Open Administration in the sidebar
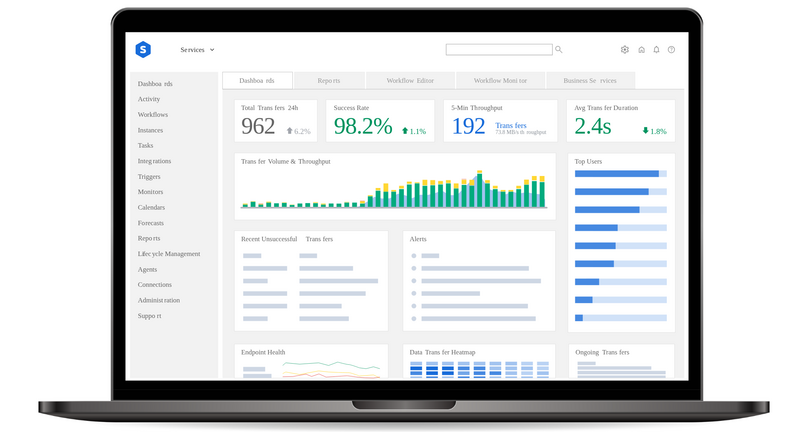This screenshot has width=800, height=432. [159, 300]
